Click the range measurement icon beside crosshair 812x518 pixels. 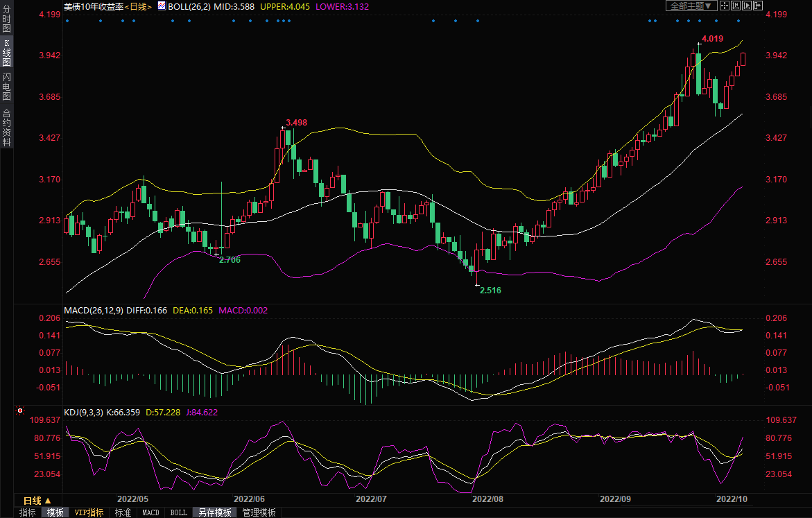(735, 6)
